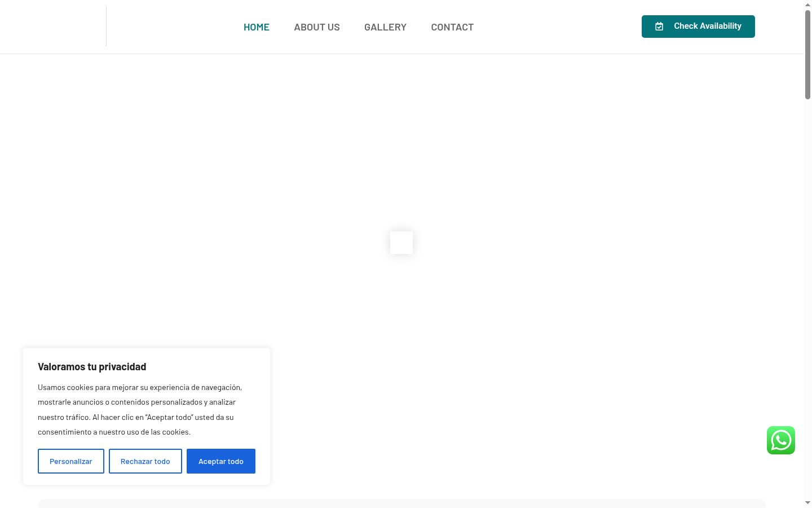Accept cookies with Aceptar todo
This screenshot has width=812, height=508.
221,461
